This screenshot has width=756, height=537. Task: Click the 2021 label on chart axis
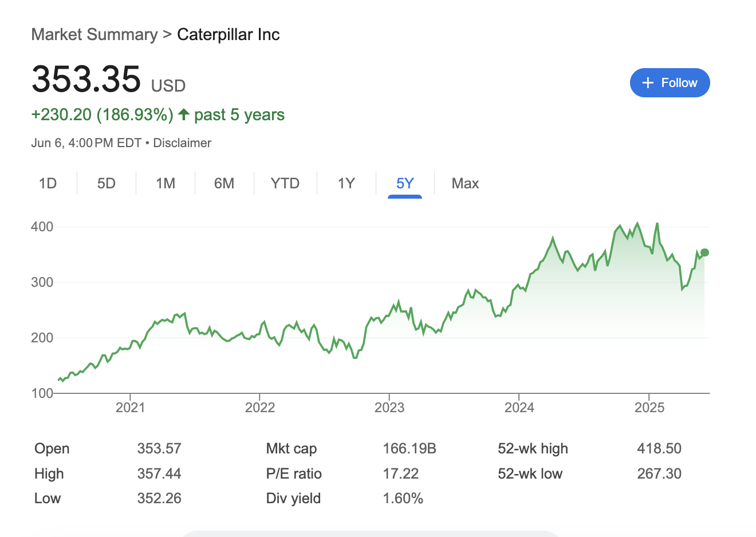131,408
